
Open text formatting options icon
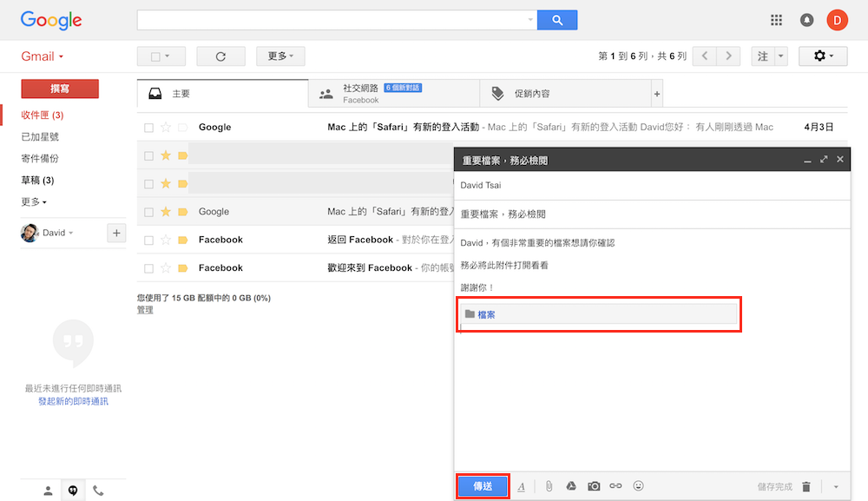coord(522,487)
